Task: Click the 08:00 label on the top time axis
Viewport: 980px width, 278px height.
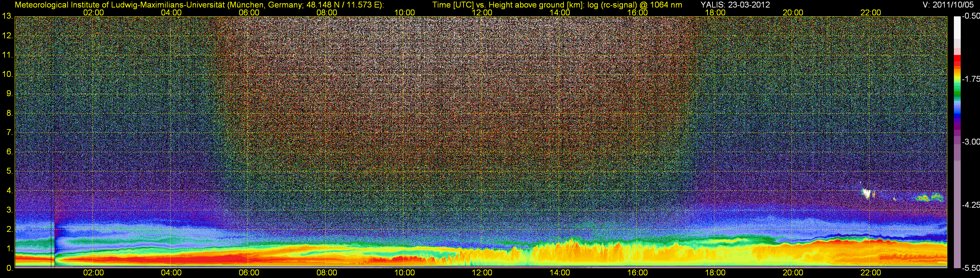Action: pyautogui.click(x=327, y=12)
